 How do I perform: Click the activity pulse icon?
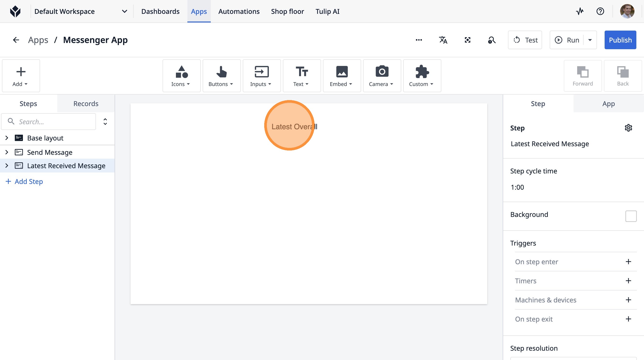pyautogui.click(x=580, y=11)
